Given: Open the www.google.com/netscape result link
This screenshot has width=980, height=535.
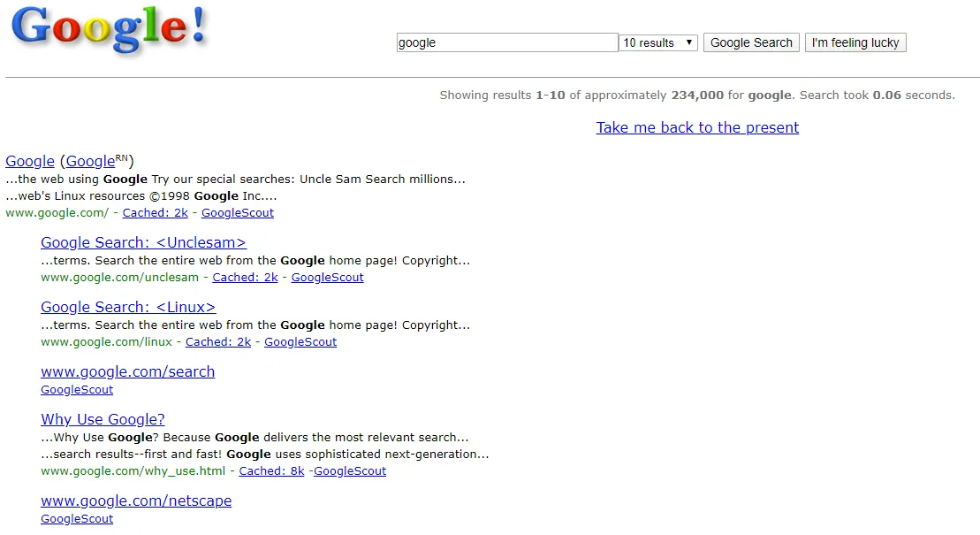Looking at the screenshot, I should [x=136, y=501].
